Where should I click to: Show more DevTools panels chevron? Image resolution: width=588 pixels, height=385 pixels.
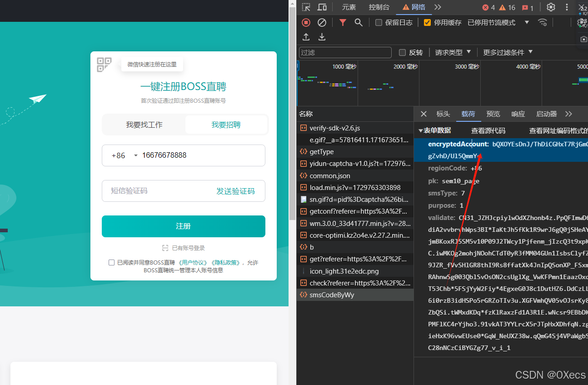point(438,7)
